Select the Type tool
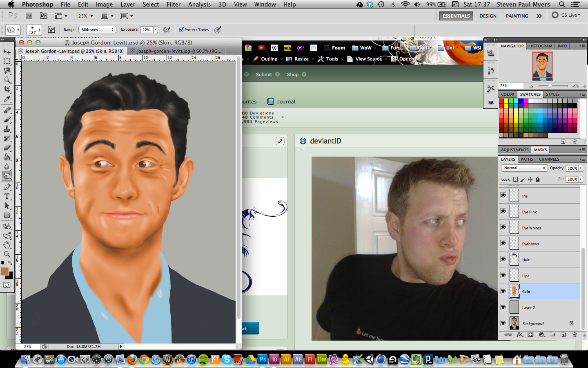The width and height of the screenshot is (588, 368). point(7,196)
